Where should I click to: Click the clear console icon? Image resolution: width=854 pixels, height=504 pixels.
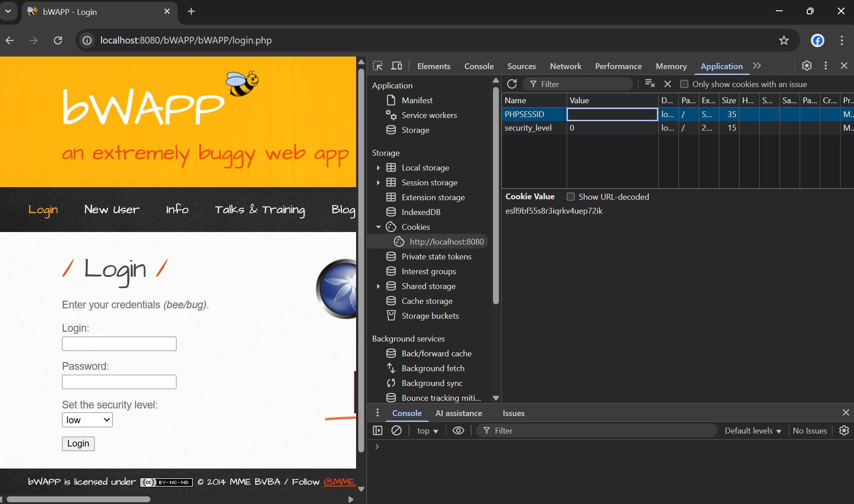396,430
